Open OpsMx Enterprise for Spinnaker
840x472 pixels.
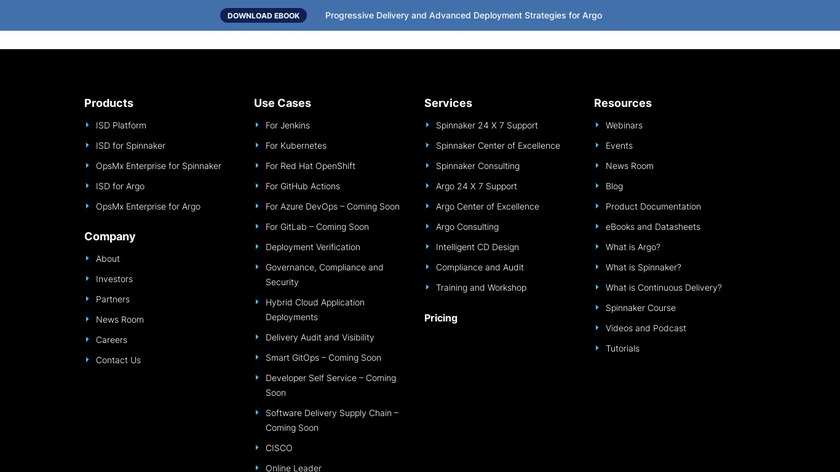pyautogui.click(x=158, y=166)
